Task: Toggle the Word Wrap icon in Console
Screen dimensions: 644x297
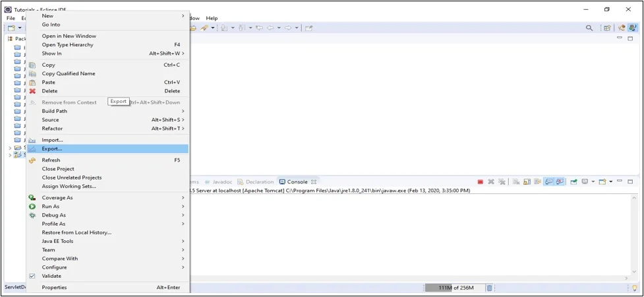Action: pyautogui.click(x=537, y=181)
